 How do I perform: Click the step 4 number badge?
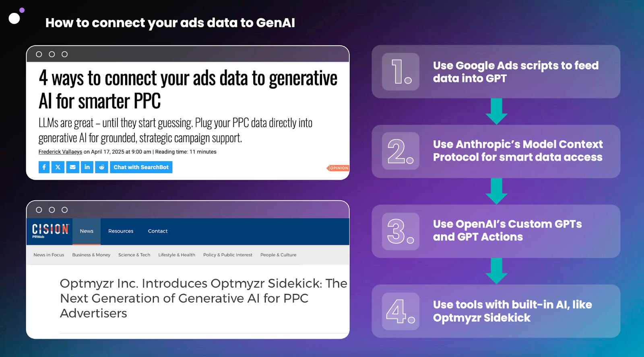point(400,311)
